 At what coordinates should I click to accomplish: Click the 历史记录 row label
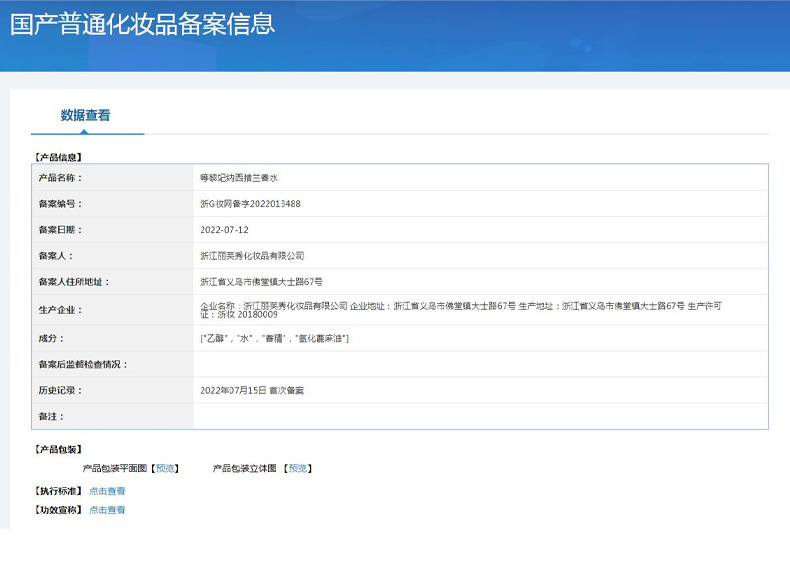point(60,391)
